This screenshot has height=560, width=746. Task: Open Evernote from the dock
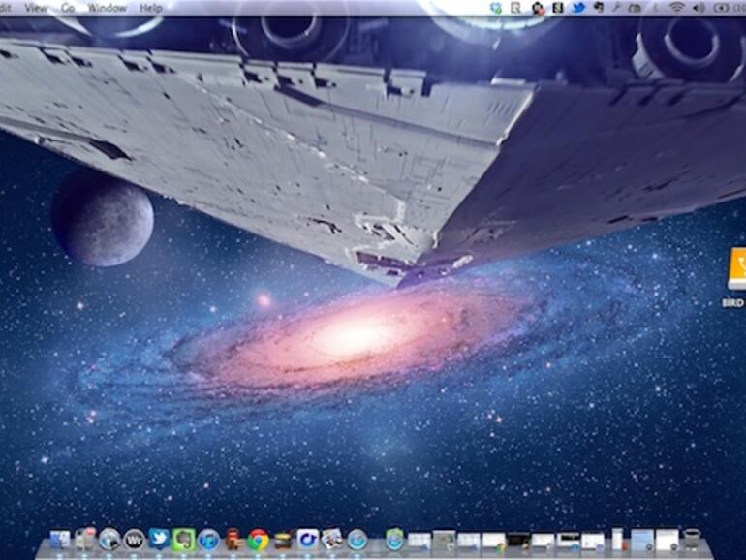tap(184, 540)
